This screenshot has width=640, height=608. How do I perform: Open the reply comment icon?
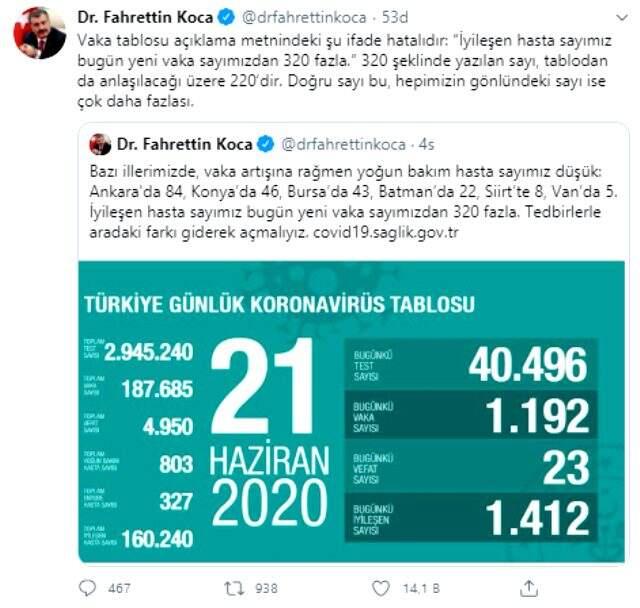[x=87, y=588]
